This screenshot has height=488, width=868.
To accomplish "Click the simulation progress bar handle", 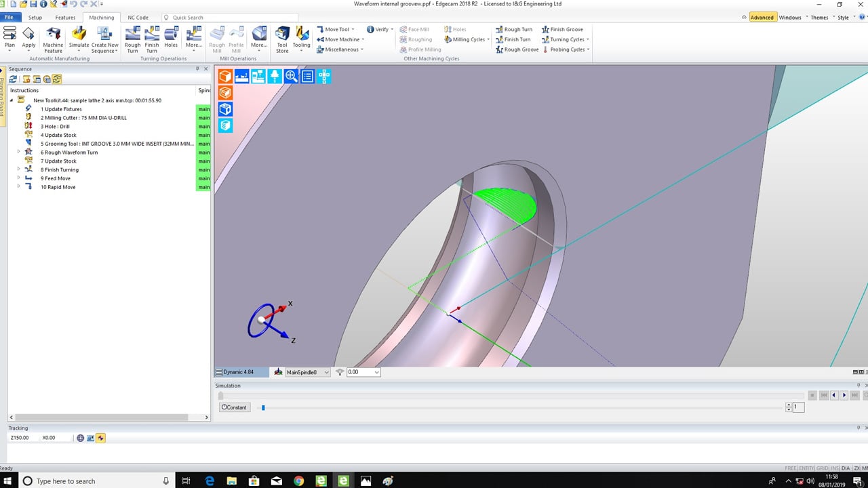I will [220, 395].
